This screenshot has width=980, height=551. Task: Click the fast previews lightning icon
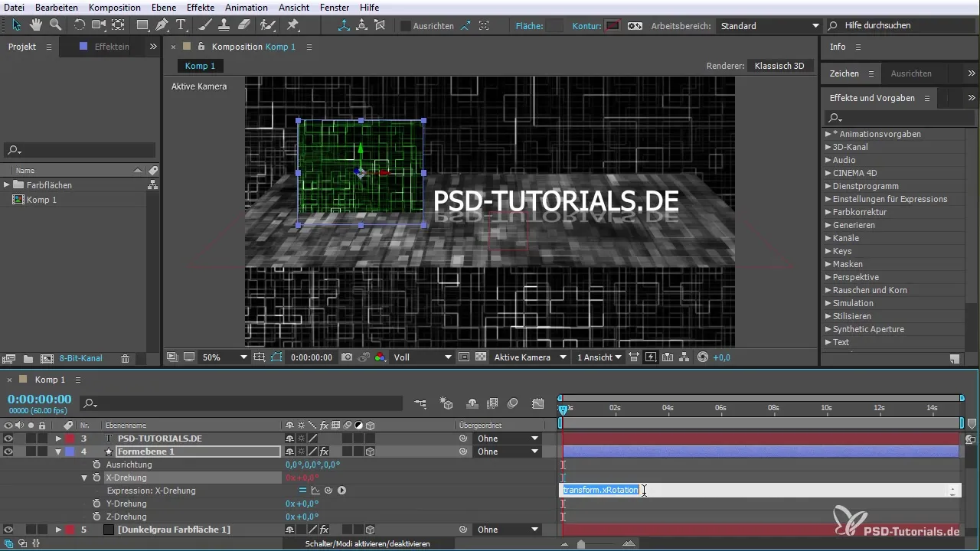[x=651, y=357]
